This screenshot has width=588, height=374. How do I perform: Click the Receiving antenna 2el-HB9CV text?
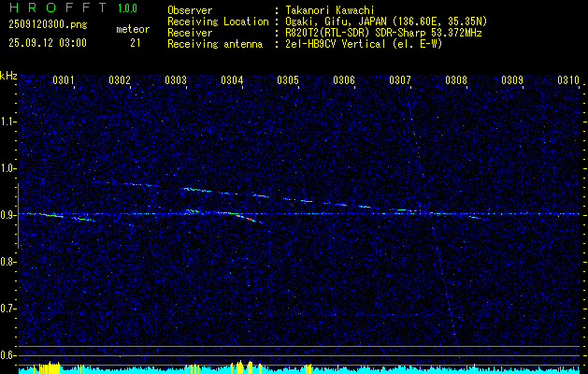pyautogui.click(x=365, y=44)
